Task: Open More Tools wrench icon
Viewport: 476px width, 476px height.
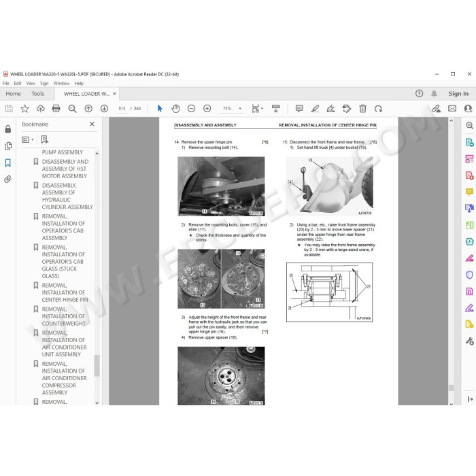Action: click(x=469, y=341)
